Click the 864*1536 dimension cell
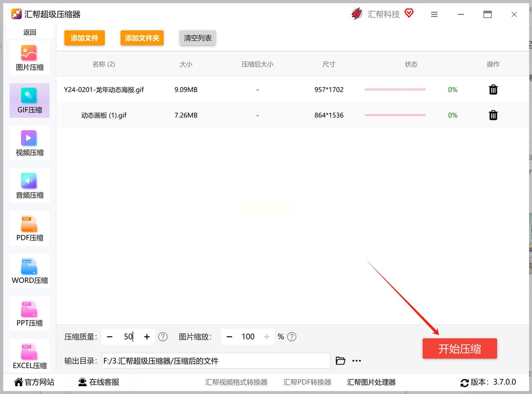 (329, 115)
